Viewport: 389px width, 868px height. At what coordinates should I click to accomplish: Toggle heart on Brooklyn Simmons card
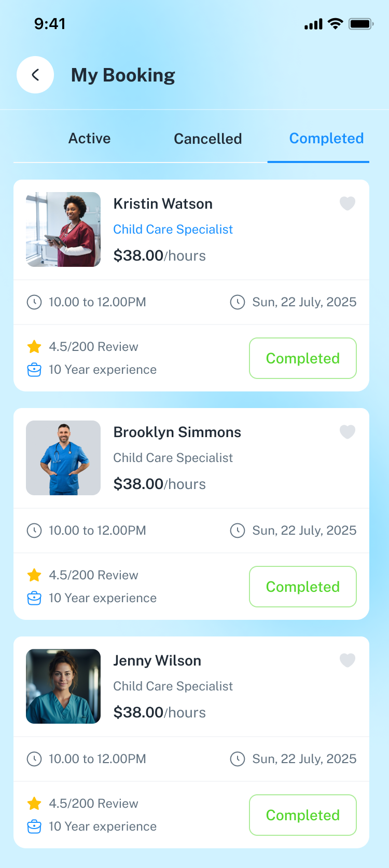pos(348,432)
